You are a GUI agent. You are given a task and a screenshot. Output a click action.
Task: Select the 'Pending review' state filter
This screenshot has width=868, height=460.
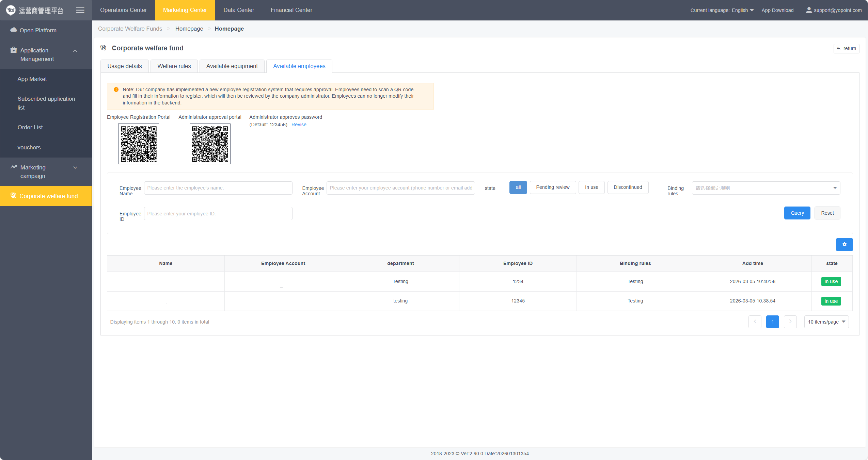(553, 187)
